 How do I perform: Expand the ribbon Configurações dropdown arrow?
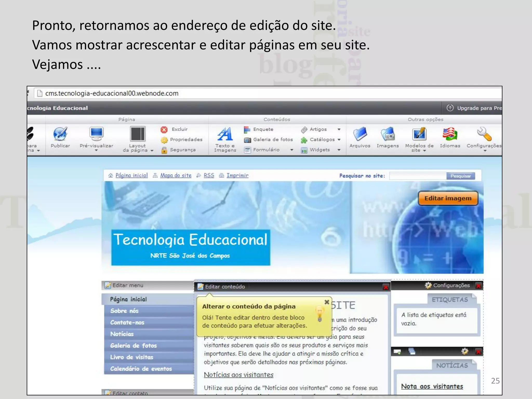tap(485, 151)
